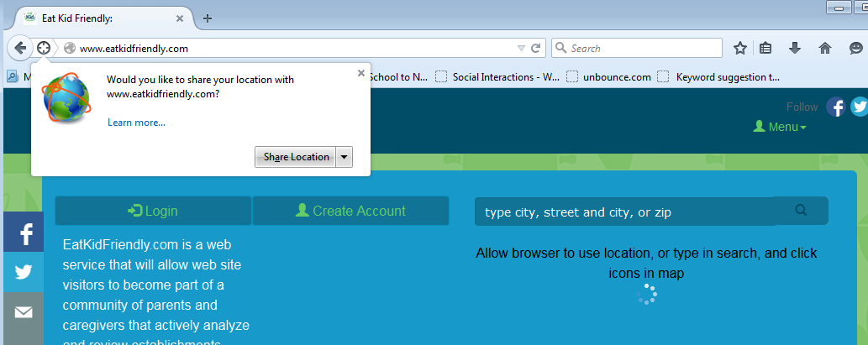Image resolution: width=868 pixels, height=345 pixels.
Task: Expand the Share Location options arrow
Action: pyautogui.click(x=345, y=157)
